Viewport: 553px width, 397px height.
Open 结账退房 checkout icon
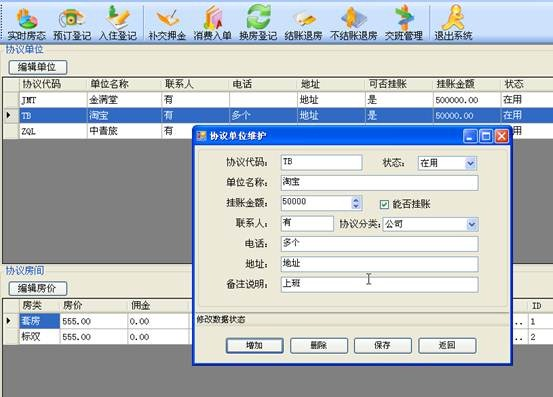point(304,24)
